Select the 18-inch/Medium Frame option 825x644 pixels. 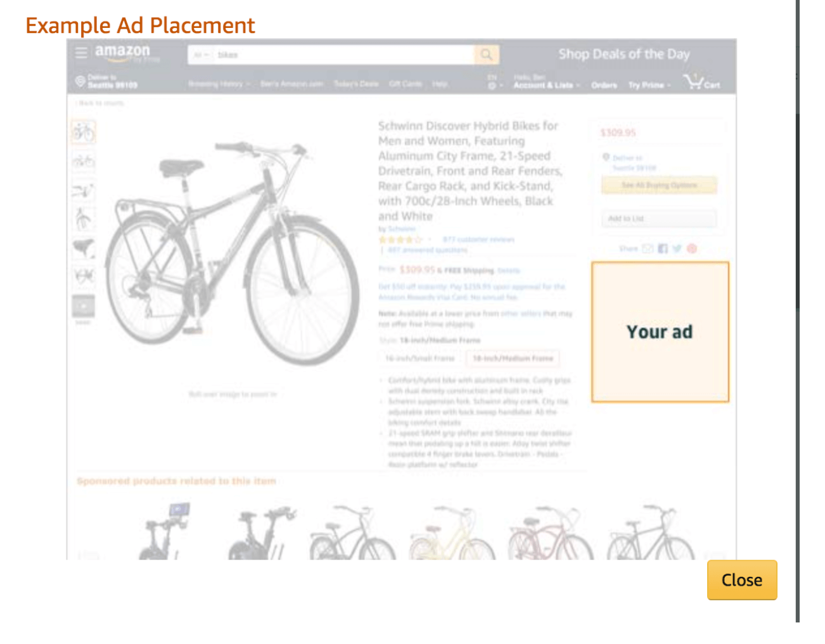pos(513,358)
